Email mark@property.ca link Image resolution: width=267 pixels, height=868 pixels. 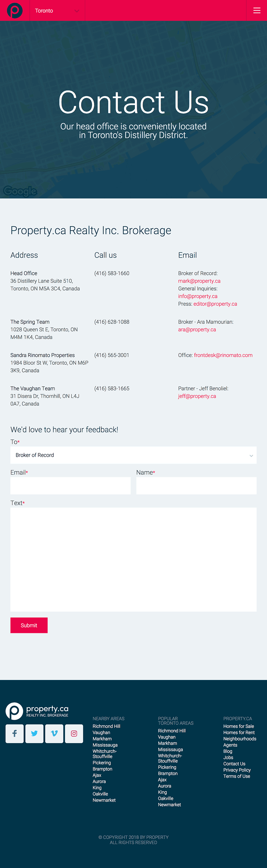coord(199,281)
